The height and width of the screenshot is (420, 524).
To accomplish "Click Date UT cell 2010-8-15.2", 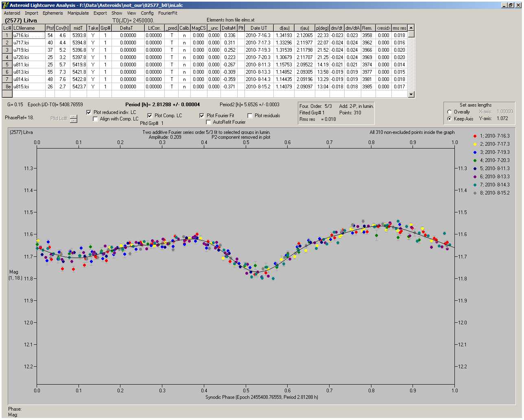I will (x=258, y=87).
